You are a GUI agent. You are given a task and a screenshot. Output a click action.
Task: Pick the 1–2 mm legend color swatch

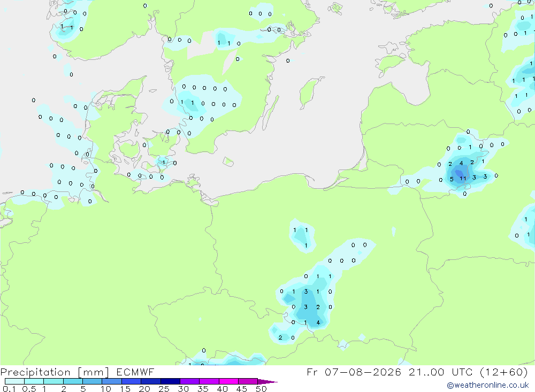(53, 381)
